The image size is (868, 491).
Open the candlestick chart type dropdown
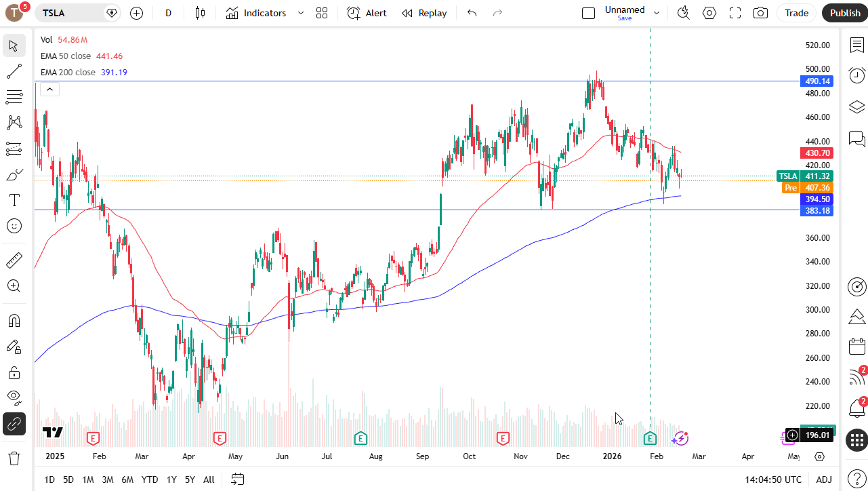tap(199, 13)
